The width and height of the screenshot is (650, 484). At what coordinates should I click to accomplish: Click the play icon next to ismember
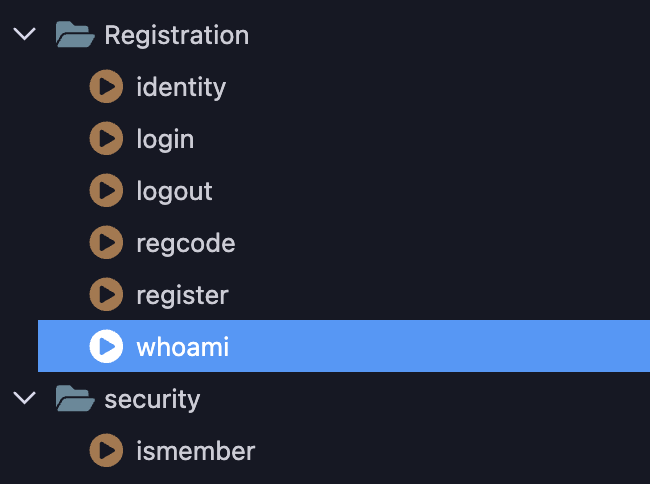(x=106, y=450)
